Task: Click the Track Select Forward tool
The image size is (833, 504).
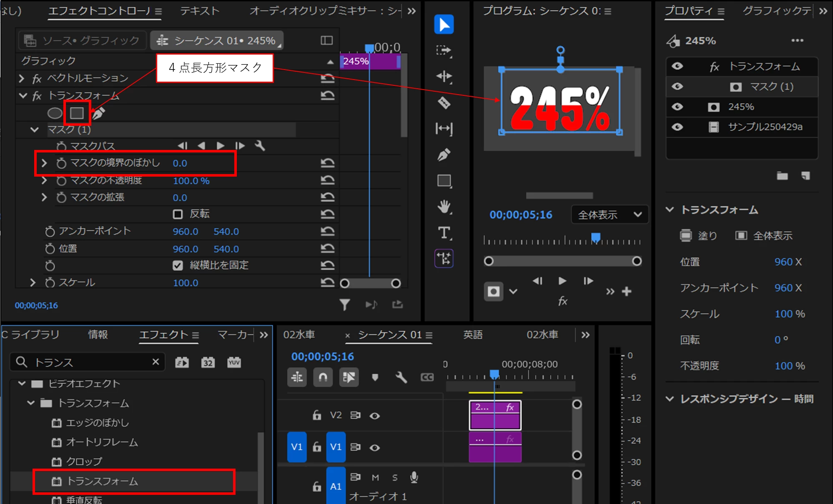Action: point(444,50)
